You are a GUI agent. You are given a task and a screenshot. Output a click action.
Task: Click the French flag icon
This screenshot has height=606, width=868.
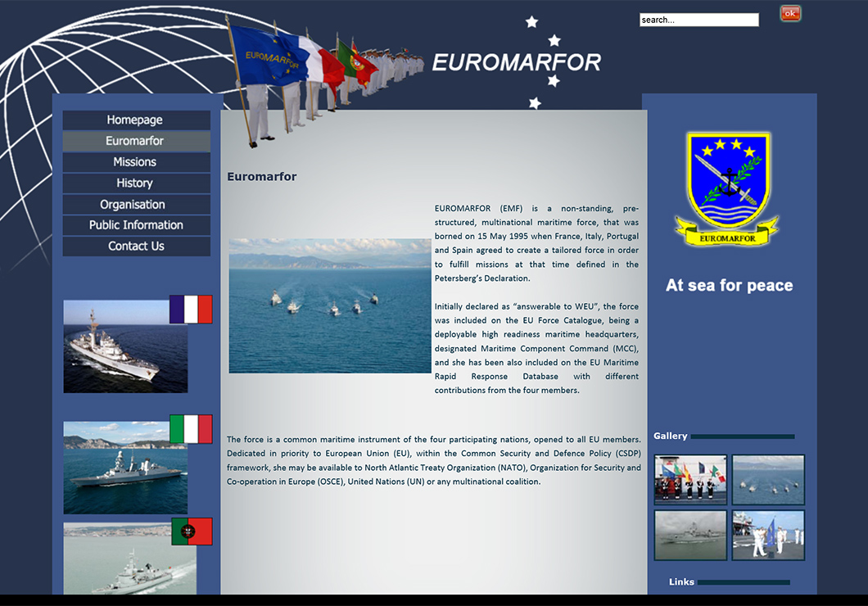tap(191, 309)
